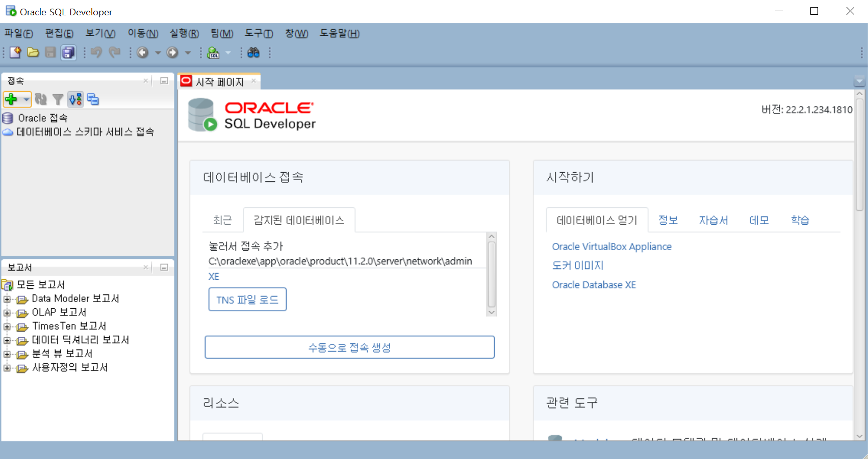The width and height of the screenshot is (868, 459).
Task: Click the New file toolbar icon
Action: click(15, 52)
